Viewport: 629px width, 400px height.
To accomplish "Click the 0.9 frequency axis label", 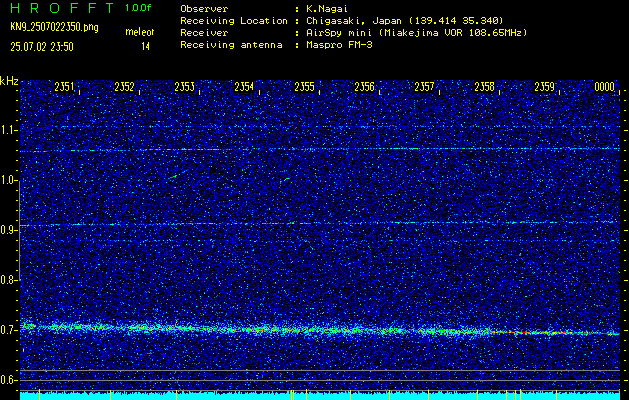I will (8, 230).
